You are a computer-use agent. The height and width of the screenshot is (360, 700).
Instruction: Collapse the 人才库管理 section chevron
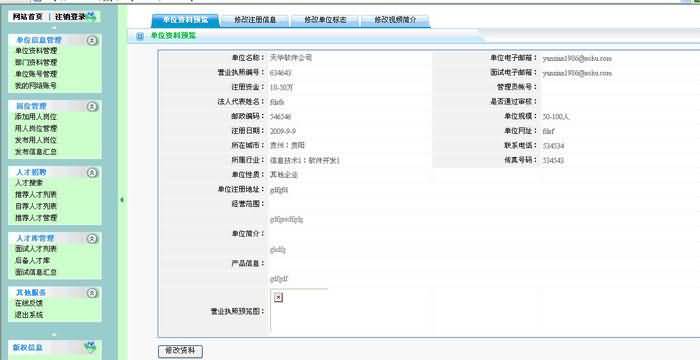92,239
